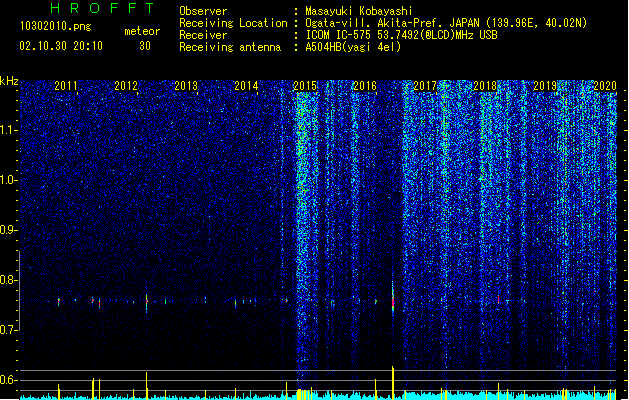Click the 'Observer' field label
This screenshot has height=400, width=629.
203,11
